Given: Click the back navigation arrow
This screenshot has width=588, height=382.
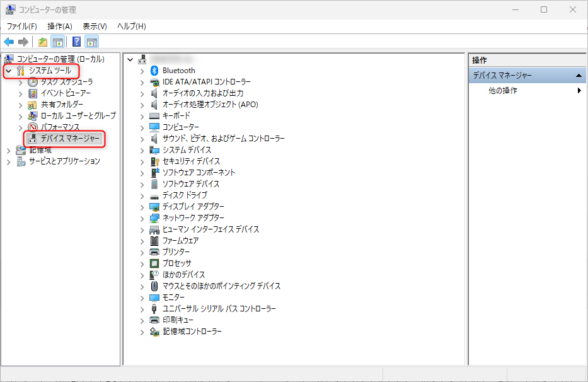Looking at the screenshot, I should pos(8,42).
